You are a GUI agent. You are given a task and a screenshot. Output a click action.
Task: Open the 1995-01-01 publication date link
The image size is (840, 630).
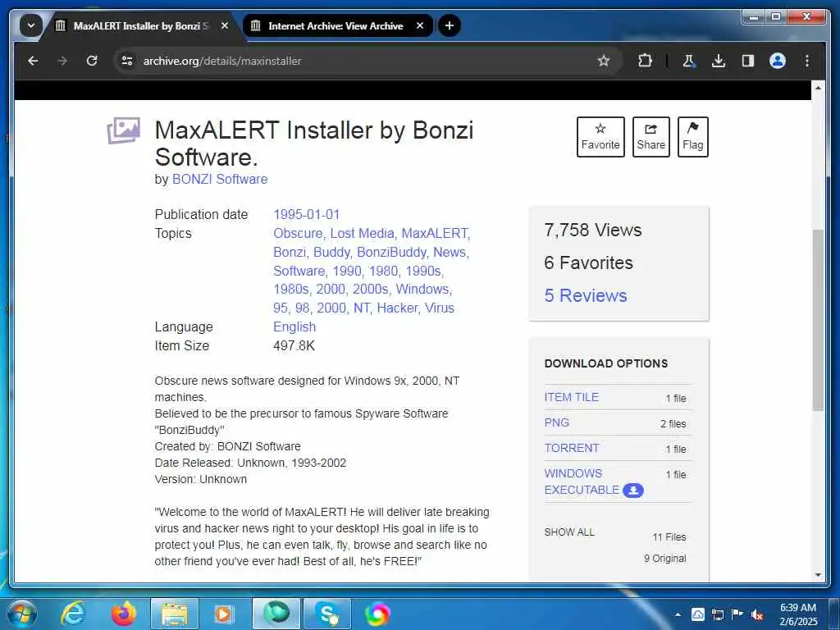[x=307, y=214]
